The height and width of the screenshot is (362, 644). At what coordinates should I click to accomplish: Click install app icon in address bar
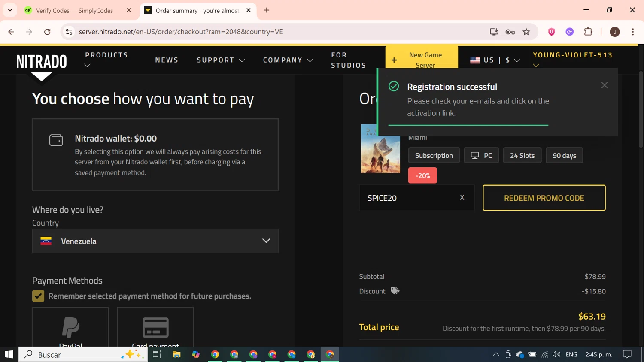(x=494, y=32)
